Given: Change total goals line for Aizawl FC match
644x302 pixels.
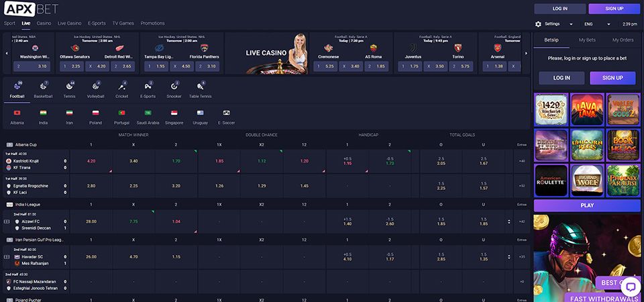Looking at the screenshot, I should click(509, 221).
